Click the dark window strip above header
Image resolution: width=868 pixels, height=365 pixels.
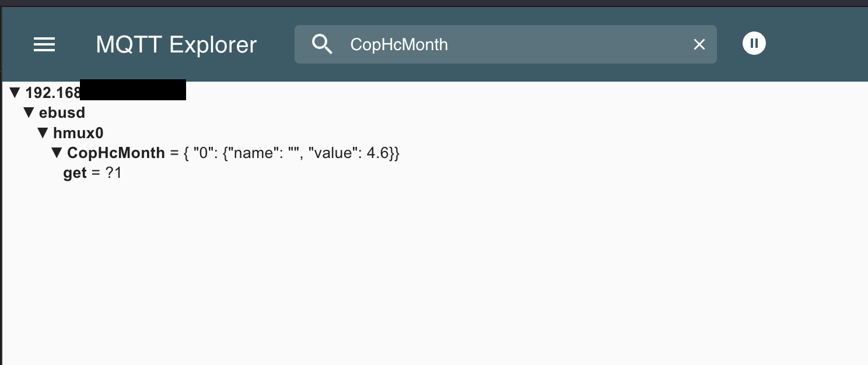tap(434, 3)
